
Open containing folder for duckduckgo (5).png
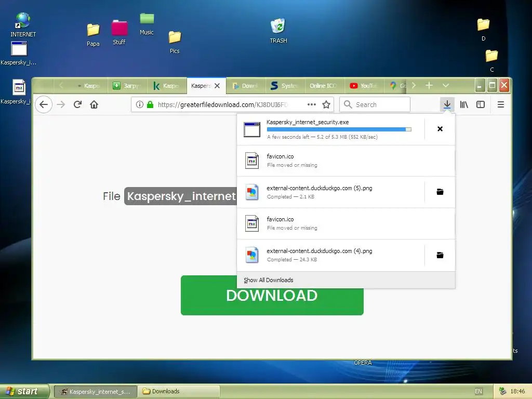coord(440,192)
